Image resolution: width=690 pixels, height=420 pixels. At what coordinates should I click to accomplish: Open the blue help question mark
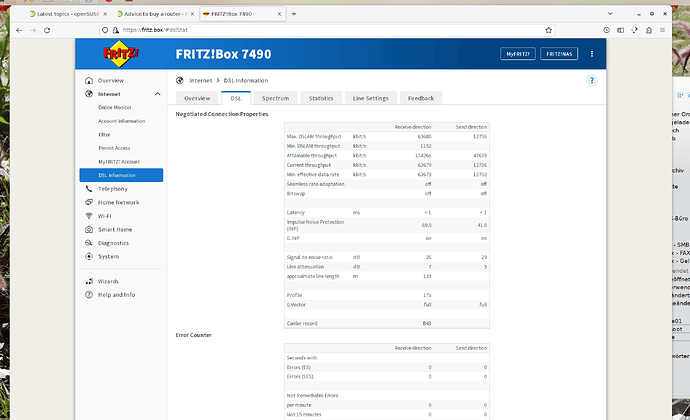tap(592, 81)
